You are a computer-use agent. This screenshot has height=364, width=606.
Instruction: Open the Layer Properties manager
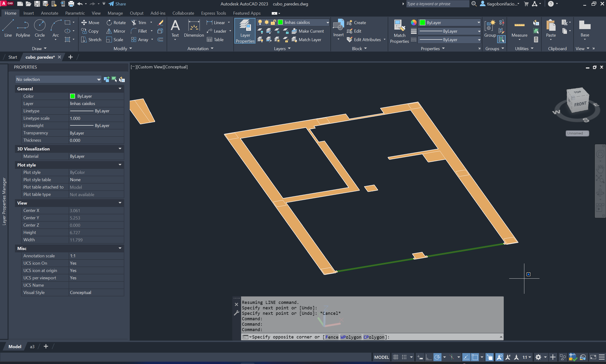pos(245,31)
